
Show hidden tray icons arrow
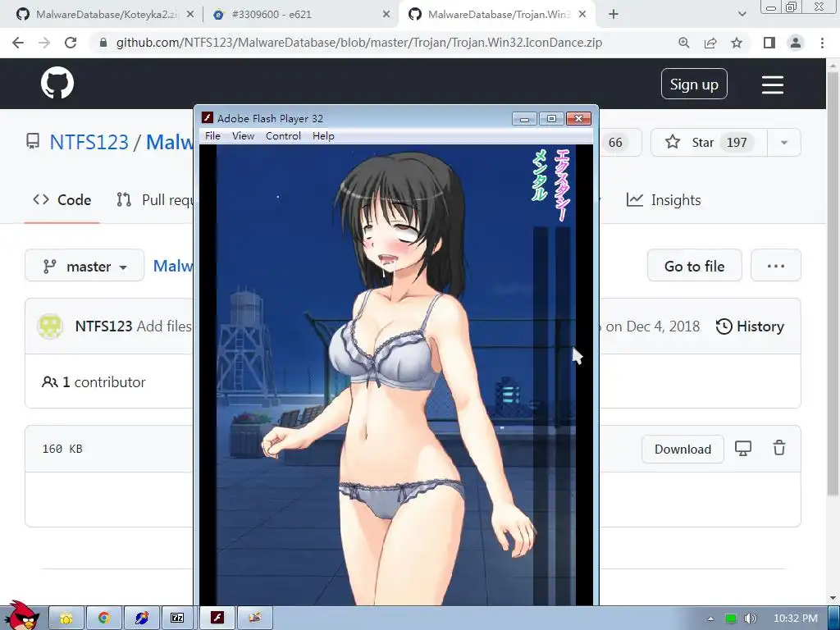click(710, 619)
